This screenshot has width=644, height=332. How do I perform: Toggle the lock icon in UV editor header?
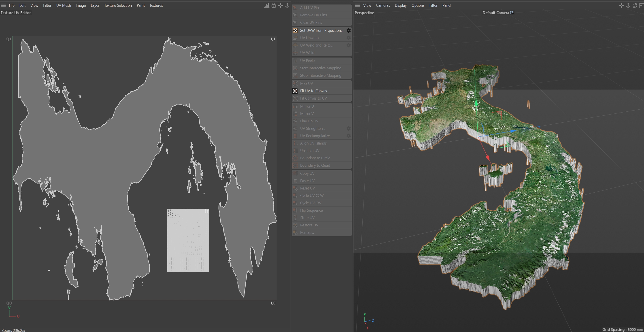pos(274,5)
